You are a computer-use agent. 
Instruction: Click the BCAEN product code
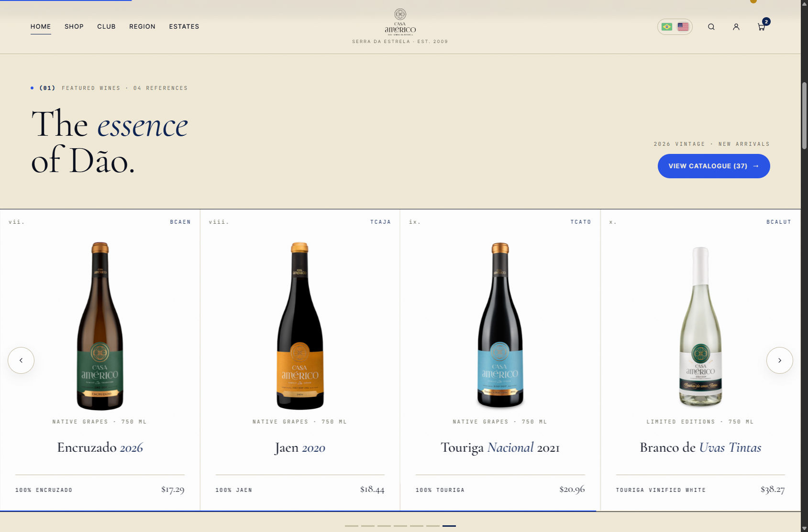180,222
